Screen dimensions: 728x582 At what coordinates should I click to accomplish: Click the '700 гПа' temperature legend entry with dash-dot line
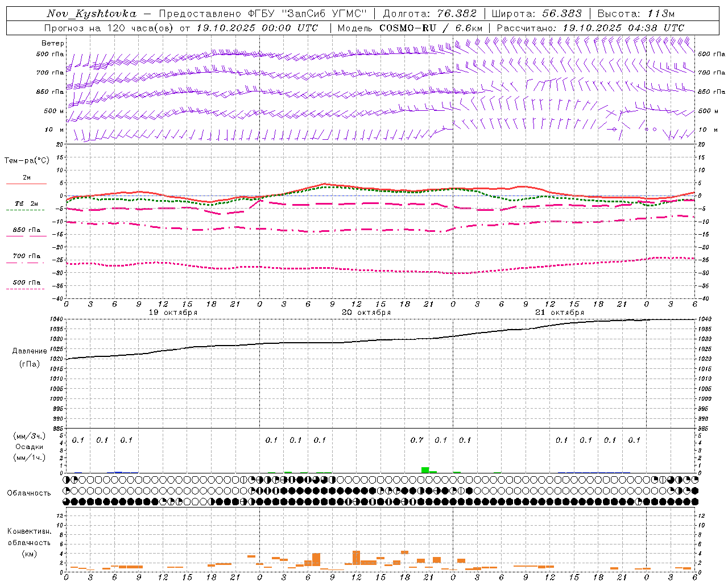26,256
